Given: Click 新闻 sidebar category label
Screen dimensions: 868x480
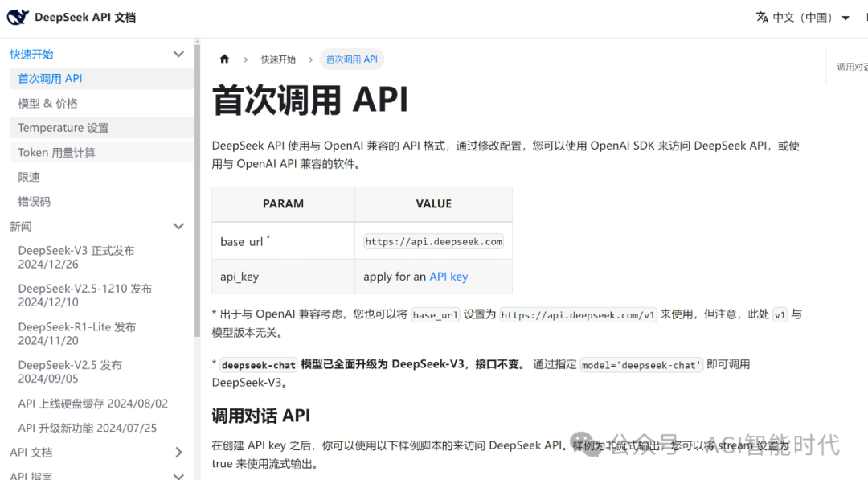Looking at the screenshot, I should [x=20, y=227].
